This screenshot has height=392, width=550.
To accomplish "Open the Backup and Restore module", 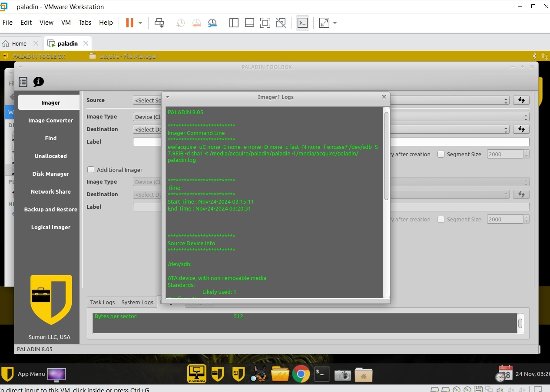I will point(50,209).
